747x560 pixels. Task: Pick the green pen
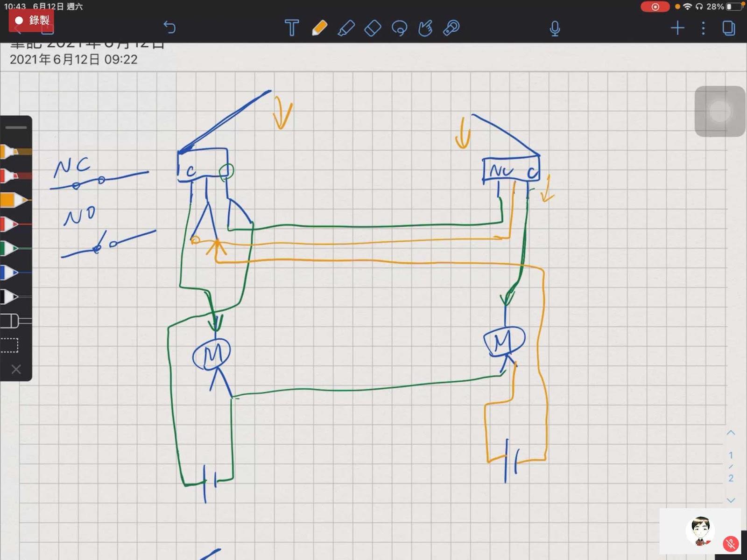pos(16,248)
